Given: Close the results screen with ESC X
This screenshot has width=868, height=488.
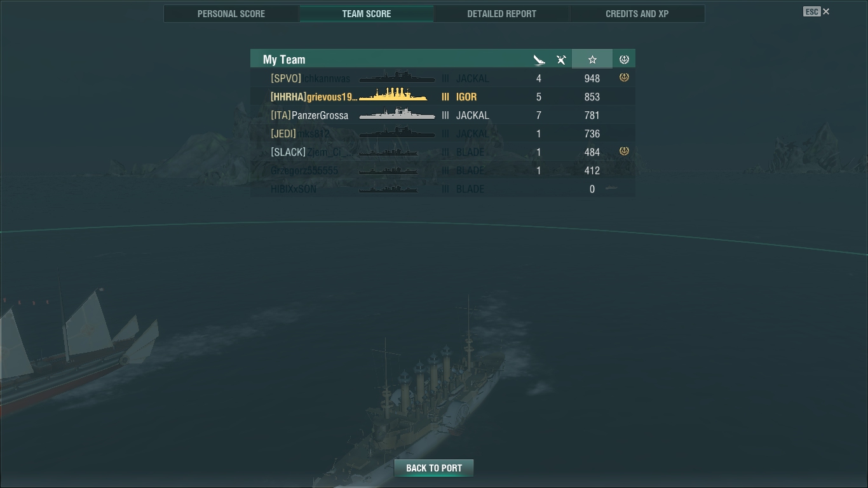Looking at the screenshot, I should 817,11.
